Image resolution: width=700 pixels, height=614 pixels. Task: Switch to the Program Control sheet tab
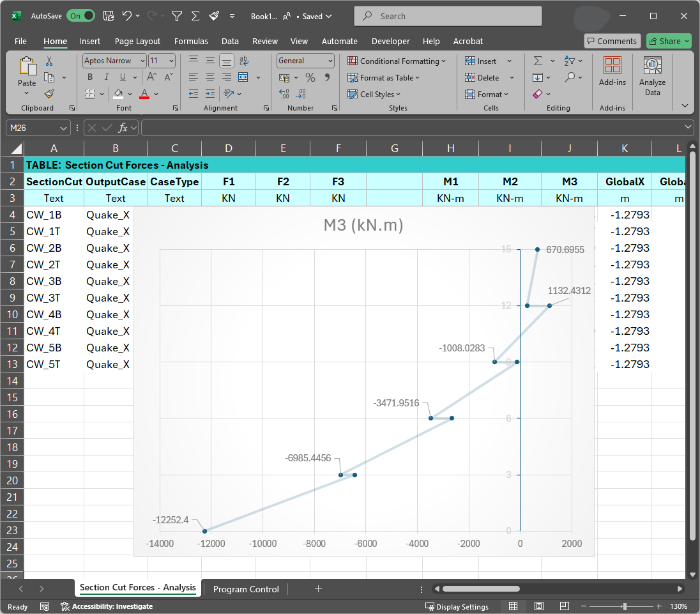pyautogui.click(x=246, y=589)
